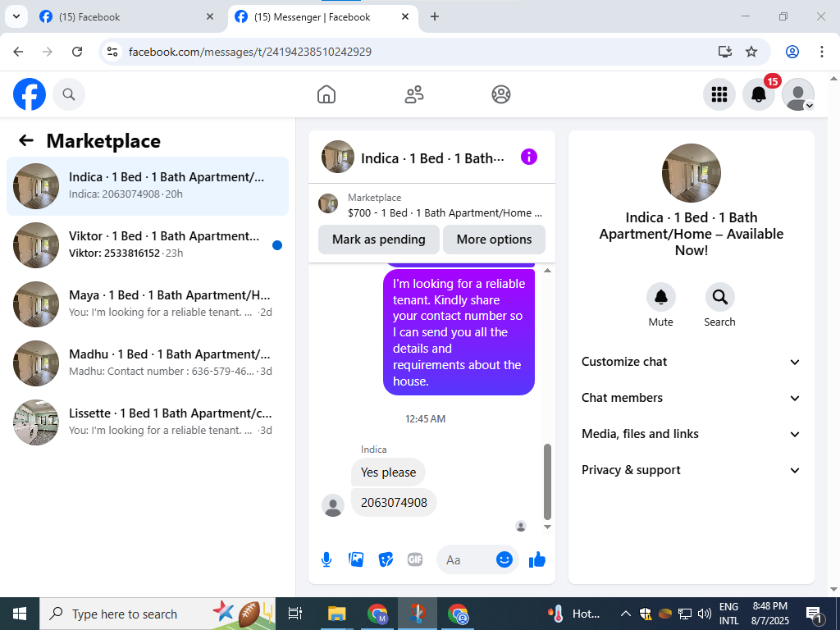Image resolution: width=840 pixels, height=630 pixels.
Task: Open the Chrome profile icon
Action: click(x=792, y=52)
